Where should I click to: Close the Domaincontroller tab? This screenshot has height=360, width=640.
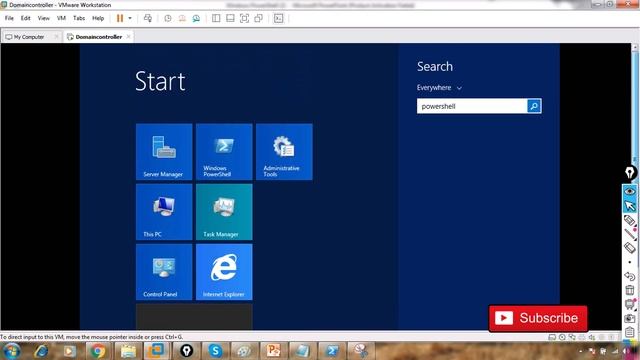click(x=129, y=37)
